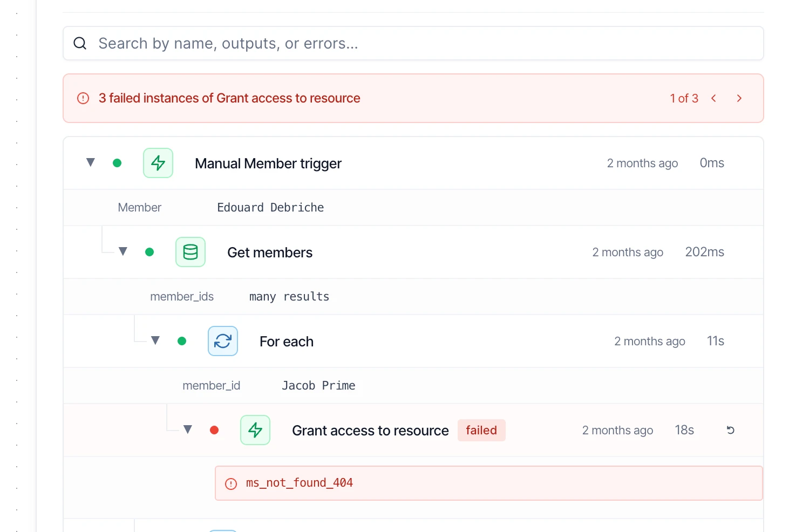Click the search magnifier icon

pos(80,43)
